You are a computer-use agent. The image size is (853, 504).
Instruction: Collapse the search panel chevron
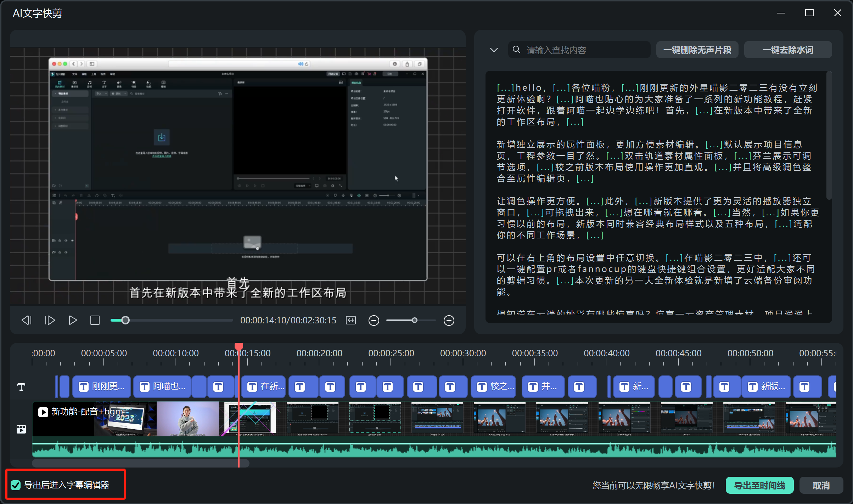coord(494,50)
